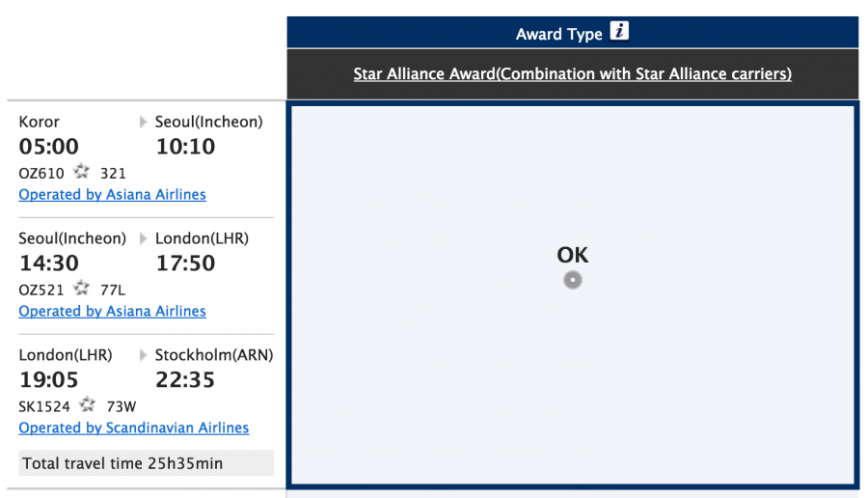
Task: Click the Total travel time 25h35min bar
Action: pyautogui.click(x=146, y=463)
